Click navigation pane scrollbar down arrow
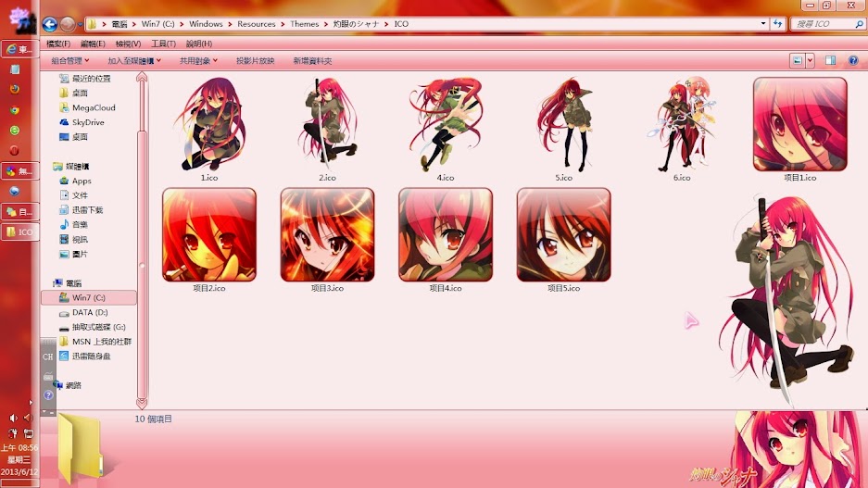 142,403
